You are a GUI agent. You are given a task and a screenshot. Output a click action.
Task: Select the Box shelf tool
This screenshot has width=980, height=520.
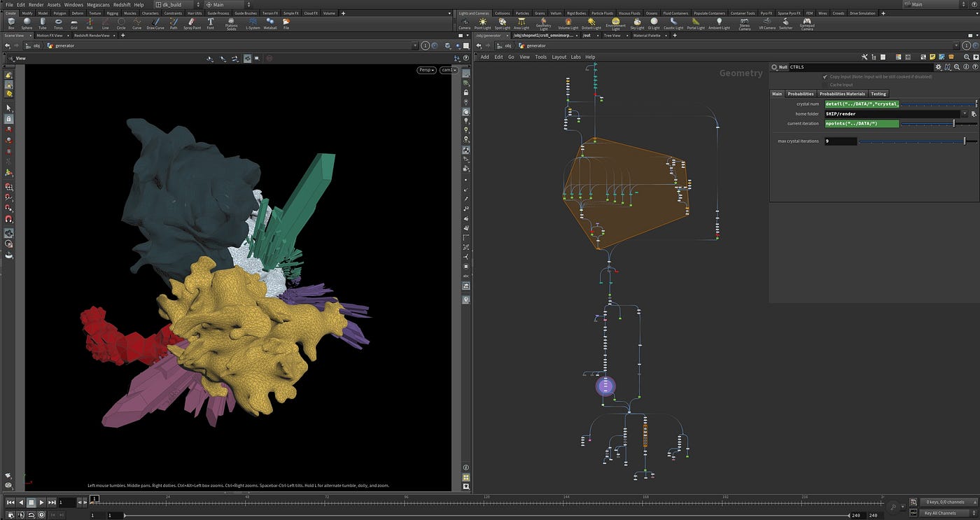click(x=11, y=24)
